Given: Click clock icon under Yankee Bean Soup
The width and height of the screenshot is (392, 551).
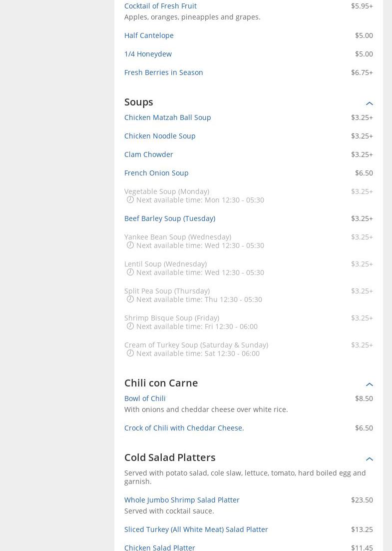Looking at the screenshot, I should 130,245.
